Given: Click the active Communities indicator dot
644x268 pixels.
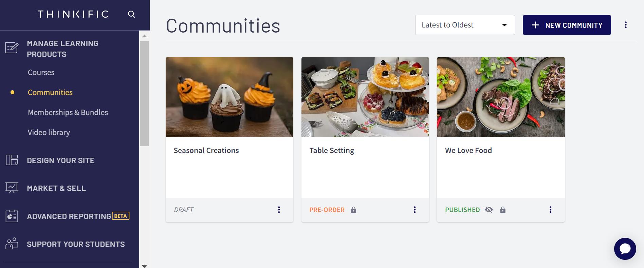Looking at the screenshot, I should coord(13,92).
